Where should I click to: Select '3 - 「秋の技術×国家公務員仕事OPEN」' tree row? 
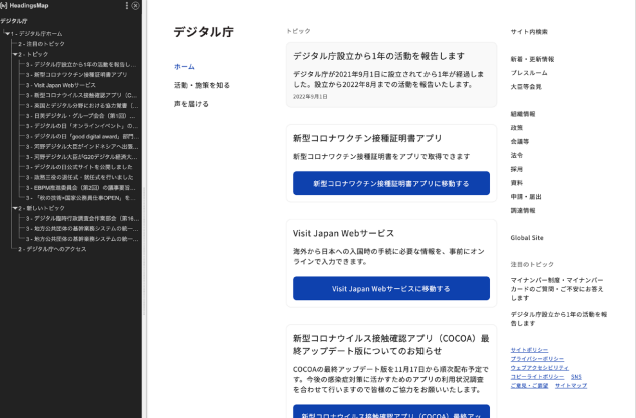pyautogui.click(x=81, y=198)
